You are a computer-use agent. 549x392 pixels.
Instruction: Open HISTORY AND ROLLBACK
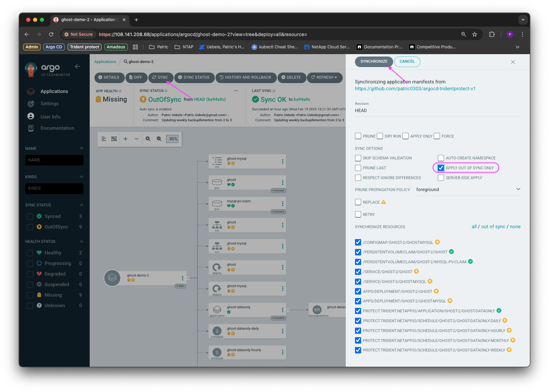click(x=246, y=77)
